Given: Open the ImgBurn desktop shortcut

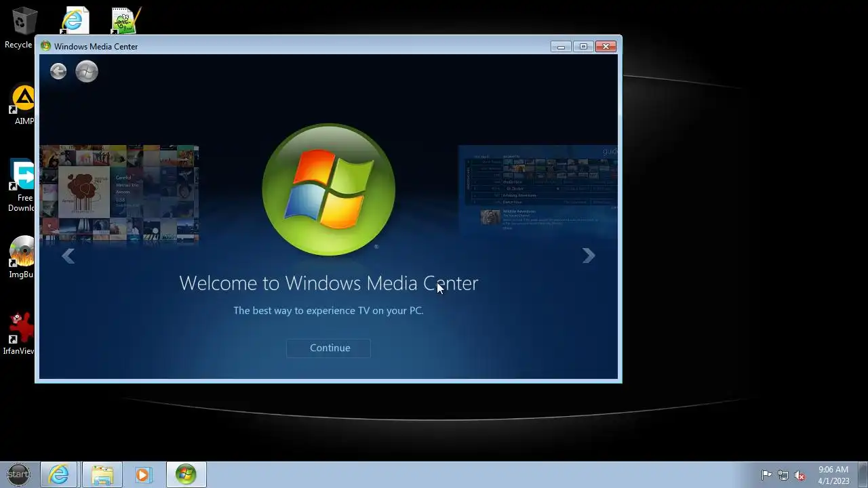Looking at the screenshot, I should click(22, 258).
